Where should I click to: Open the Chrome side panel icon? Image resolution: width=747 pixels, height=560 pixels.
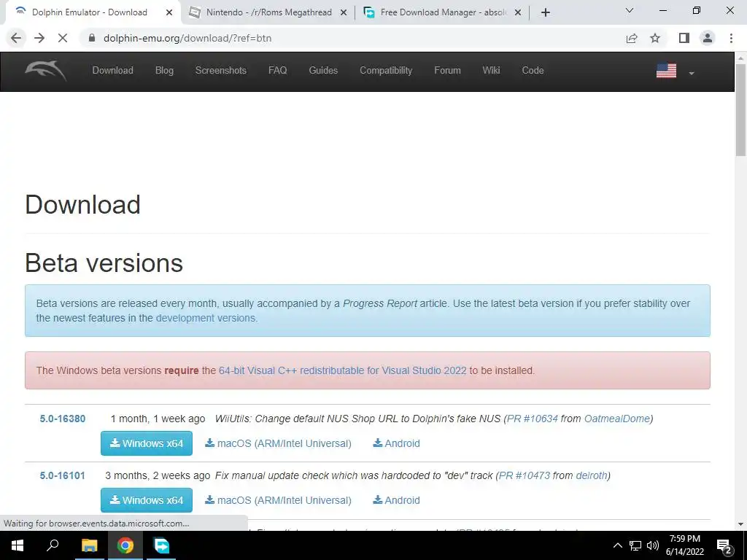click(x=684, y=38)
